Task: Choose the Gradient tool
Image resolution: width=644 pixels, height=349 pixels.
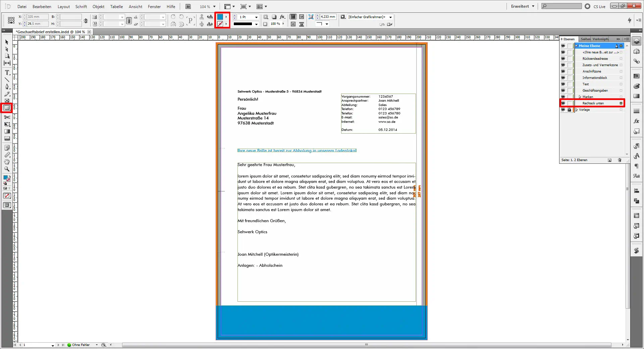Action: click(7, 131)
